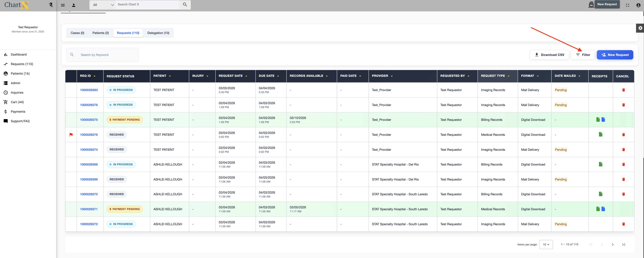The width and height of the screenshot is (644, 258).
Task: Open Payments in the sidebar
Action: point(18,112)
